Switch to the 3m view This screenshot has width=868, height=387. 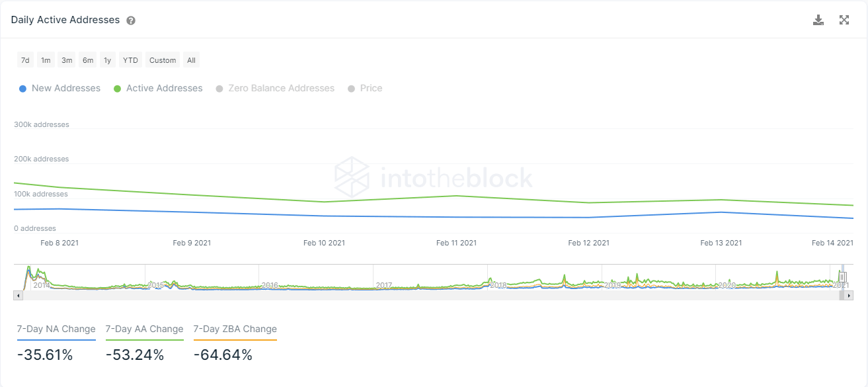point(66,60)
